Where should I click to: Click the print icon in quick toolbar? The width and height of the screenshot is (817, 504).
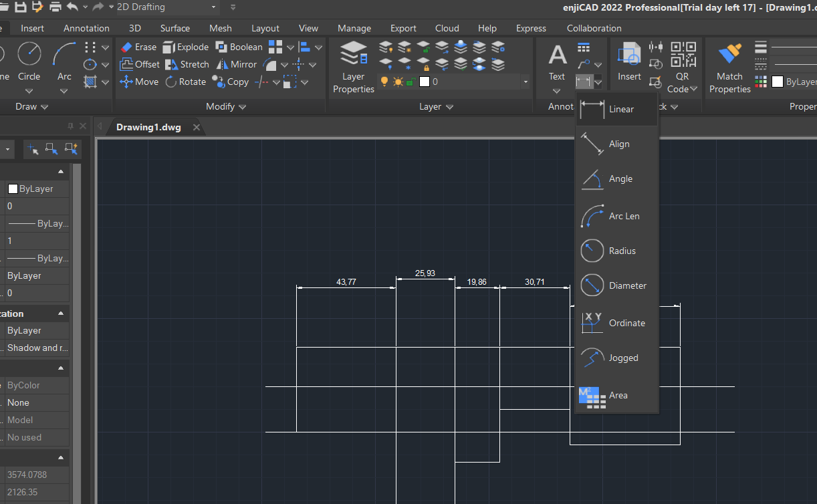[x=55, y=7]
